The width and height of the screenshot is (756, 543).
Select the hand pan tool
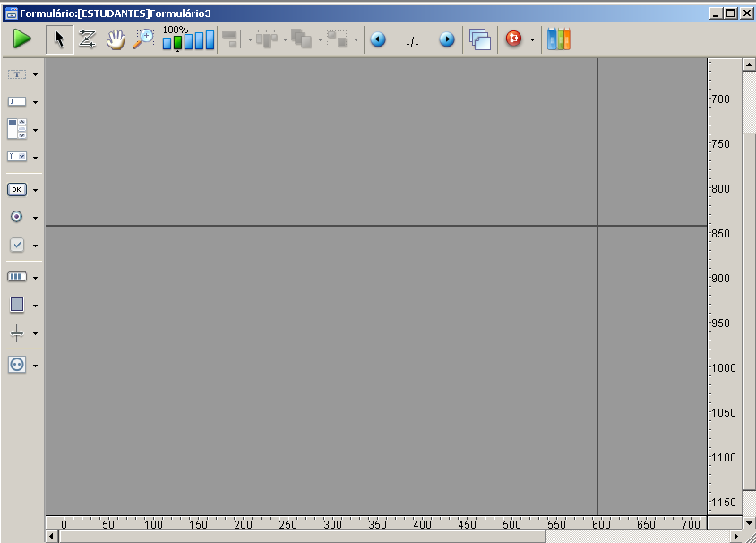tap(116, 39)
